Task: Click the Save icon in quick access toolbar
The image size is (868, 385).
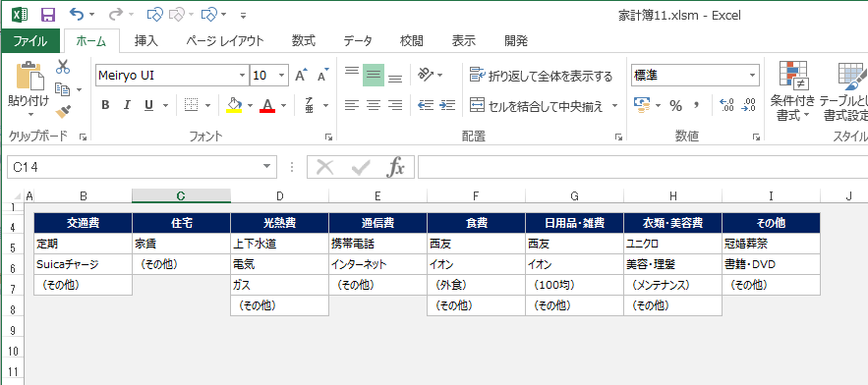Action: (49, 15)
